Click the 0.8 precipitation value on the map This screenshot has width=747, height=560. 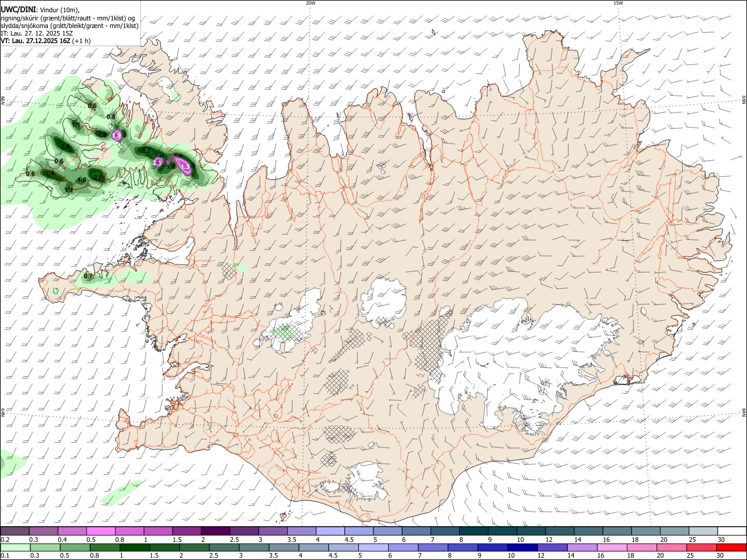[111, 117]
